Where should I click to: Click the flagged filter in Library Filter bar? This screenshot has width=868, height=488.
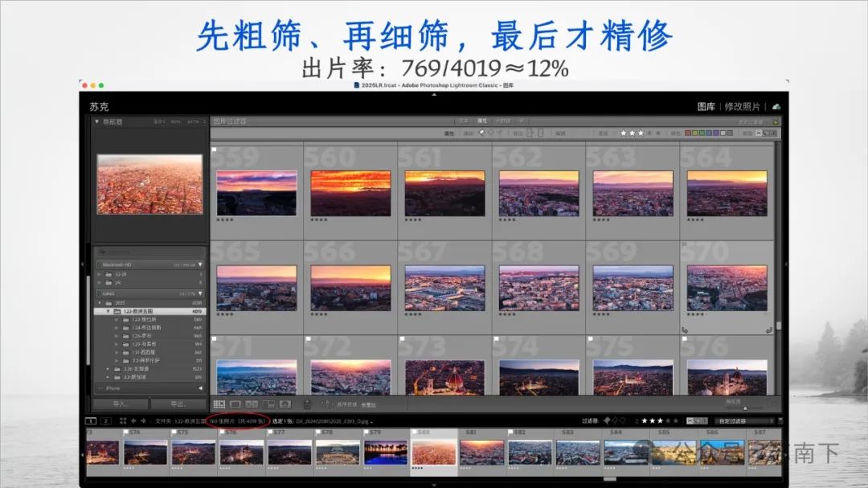pyautogui.click(x=481, y=133)
